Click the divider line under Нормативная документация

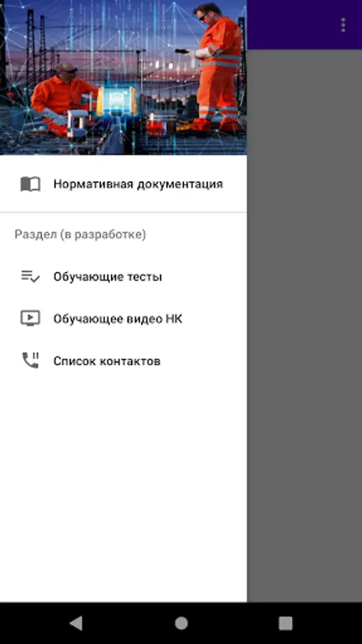123,213
